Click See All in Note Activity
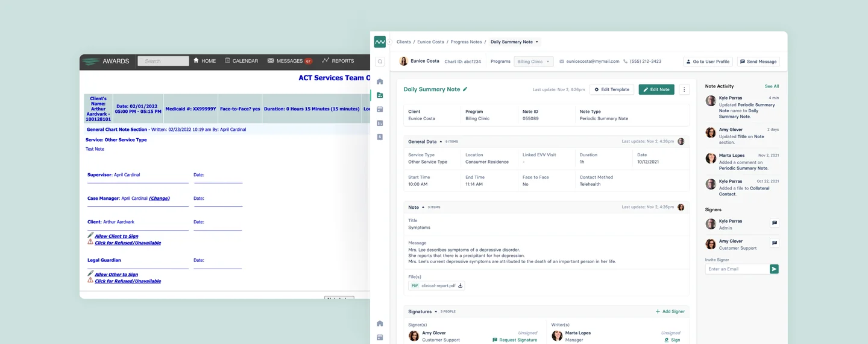This screenshot has height=344, width=868. 772,86
